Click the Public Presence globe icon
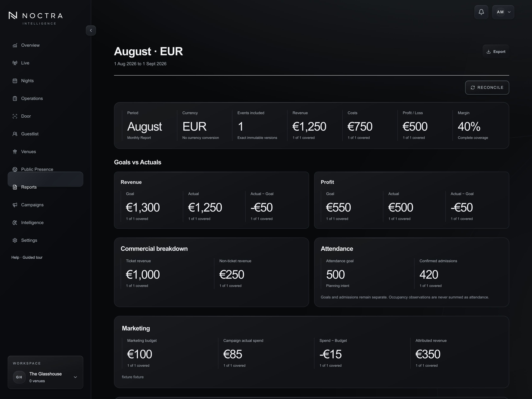The image size is (532, 399). pos(15,169)
